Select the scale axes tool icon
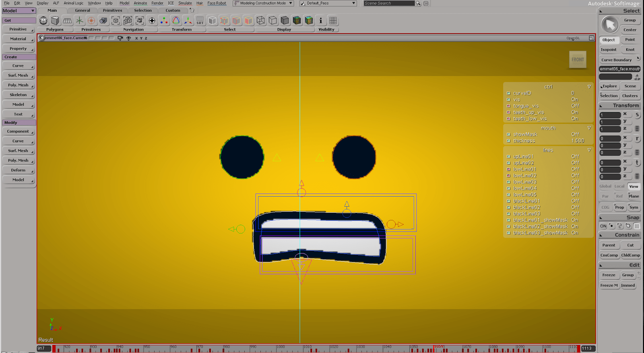The image size is (644, 353). pyautogui.click(x=188, y=21)
